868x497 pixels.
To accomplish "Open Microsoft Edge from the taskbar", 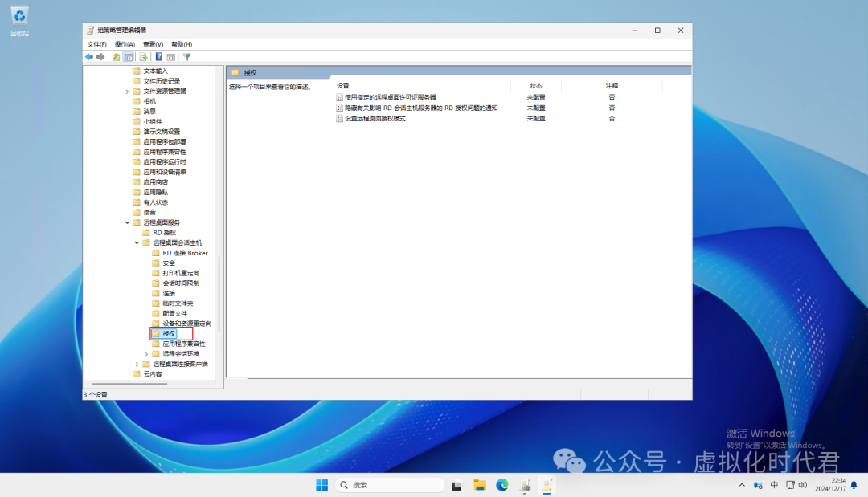I will click(502, 485).
